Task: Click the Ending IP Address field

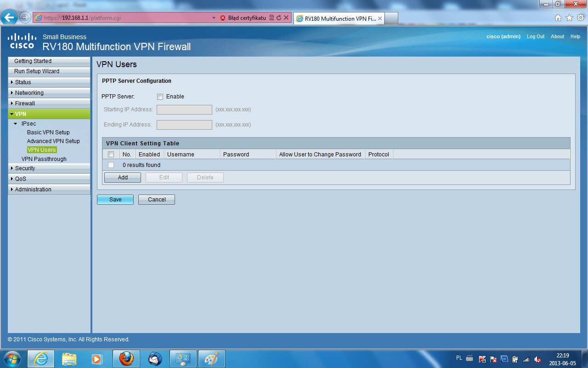Action: coord(184,125)
